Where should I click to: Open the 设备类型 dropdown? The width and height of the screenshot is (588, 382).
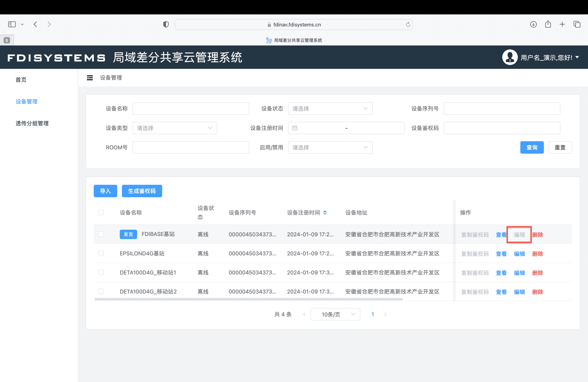pyautogui.click(x=175, y=128)
